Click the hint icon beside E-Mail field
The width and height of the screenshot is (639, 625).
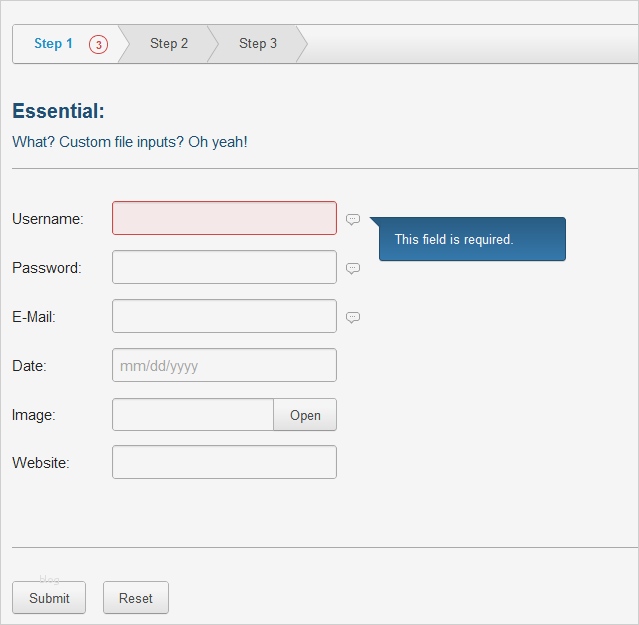click(353, 317)
